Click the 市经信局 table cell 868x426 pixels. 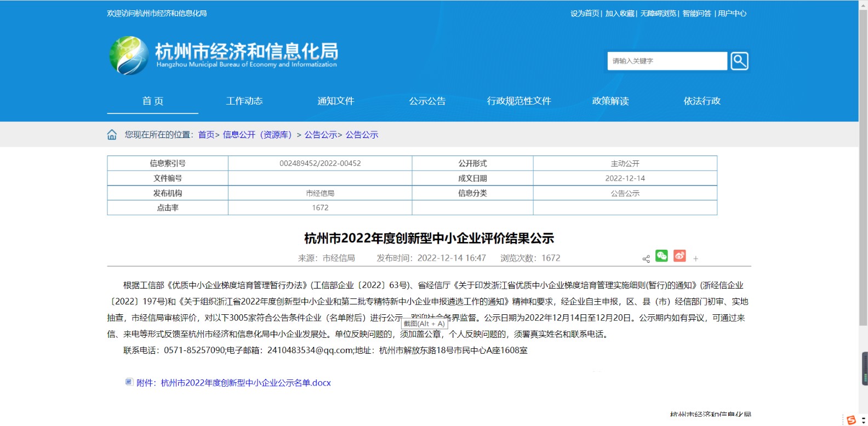320,193
